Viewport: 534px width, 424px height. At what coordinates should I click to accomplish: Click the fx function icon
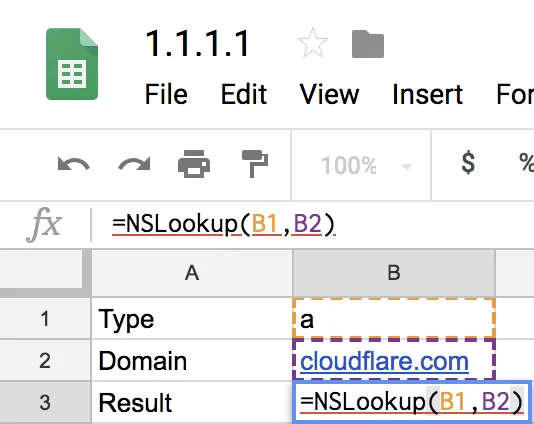(44, 225)
